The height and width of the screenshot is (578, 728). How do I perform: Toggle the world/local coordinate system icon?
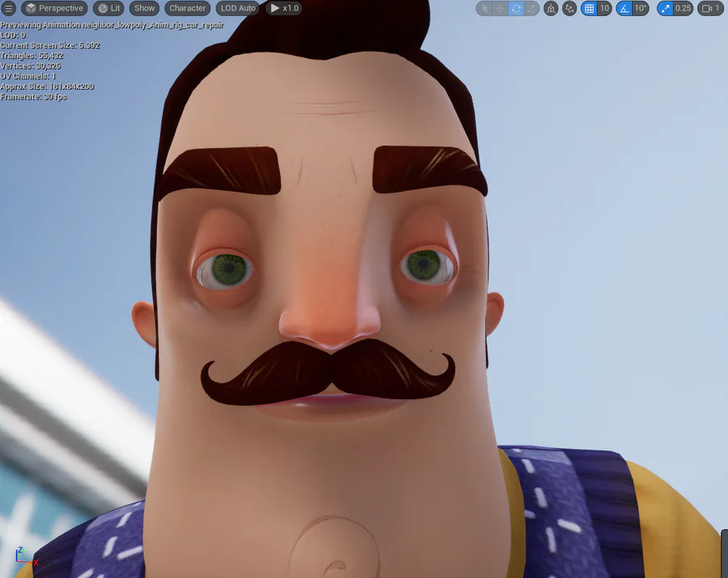551,8
